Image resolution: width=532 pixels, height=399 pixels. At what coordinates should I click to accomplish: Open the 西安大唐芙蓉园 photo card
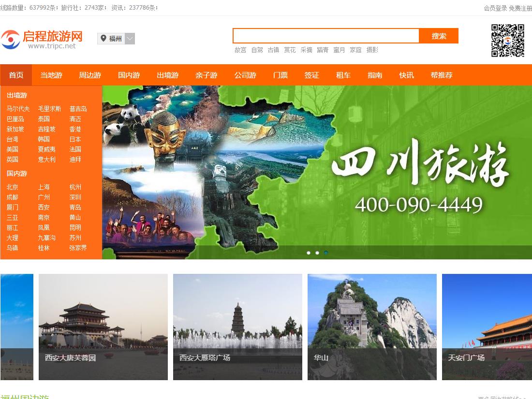103,327
